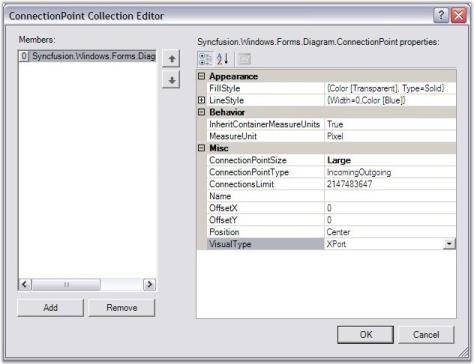
Task: Click the Cancel button
Action: (x=426, y=334)
